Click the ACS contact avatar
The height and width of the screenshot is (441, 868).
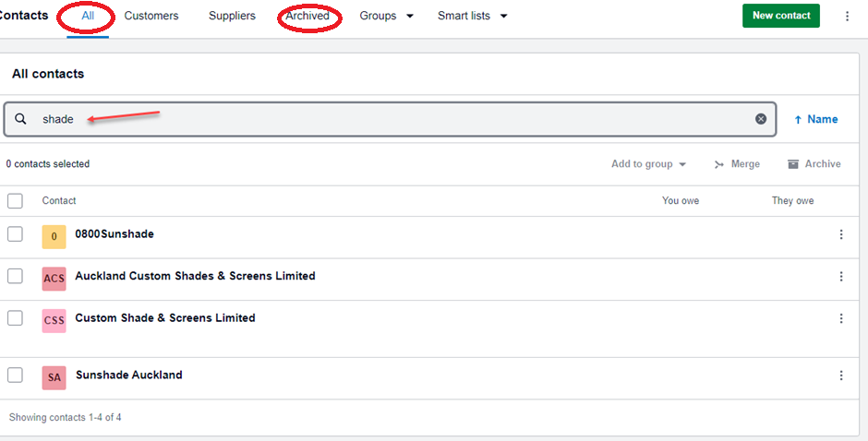click(x=54, y=279)
